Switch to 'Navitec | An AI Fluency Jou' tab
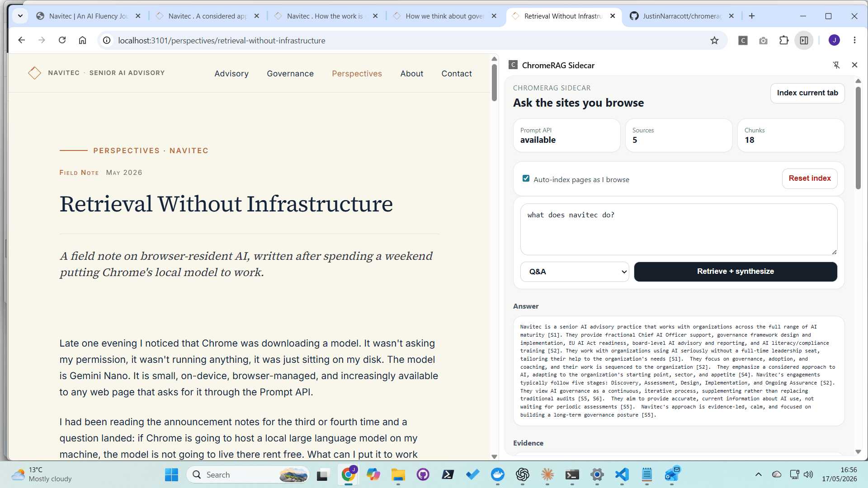Image resolution: width=868 pixels, height=488 pixels. (88, 16)
